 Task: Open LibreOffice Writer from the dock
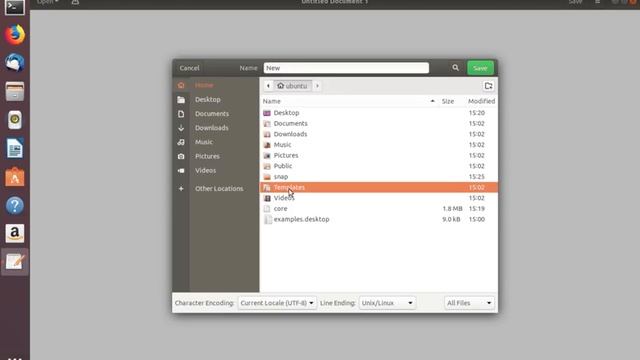(x=15, y=148)
